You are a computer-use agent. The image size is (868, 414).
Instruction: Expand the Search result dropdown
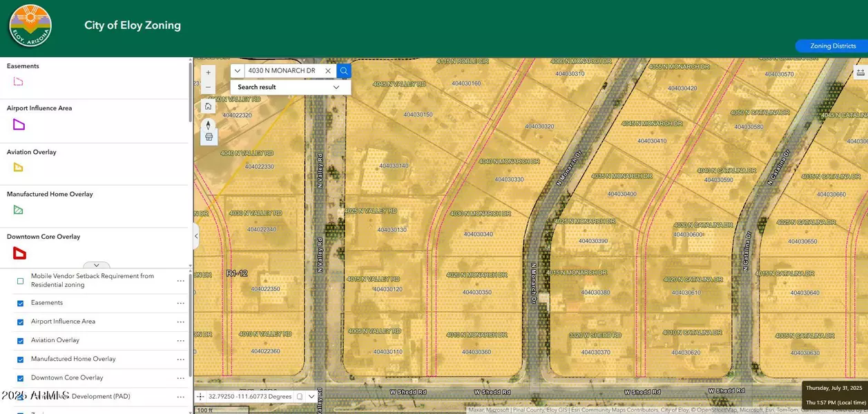click(x=336, y=87)
